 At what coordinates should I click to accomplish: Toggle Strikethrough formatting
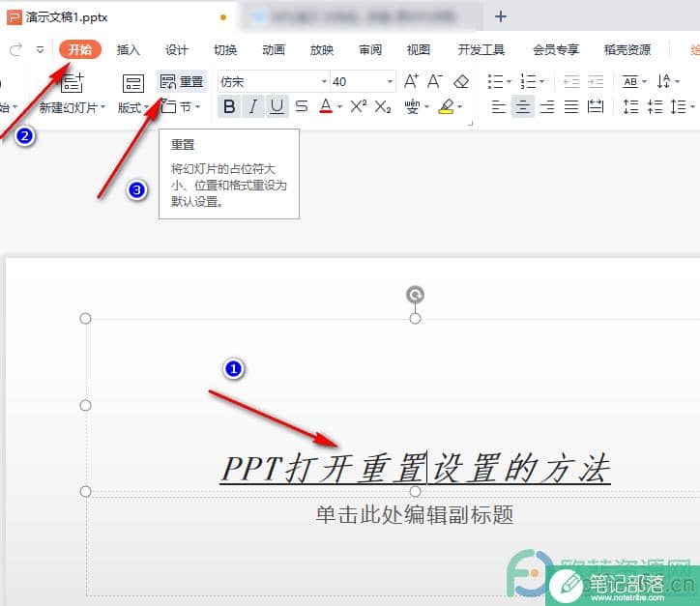coord(302,106)
